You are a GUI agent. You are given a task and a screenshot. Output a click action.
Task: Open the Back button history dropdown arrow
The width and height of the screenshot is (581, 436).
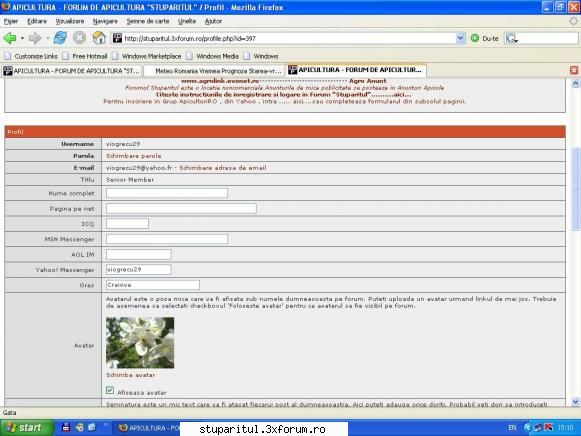(22, 38)
